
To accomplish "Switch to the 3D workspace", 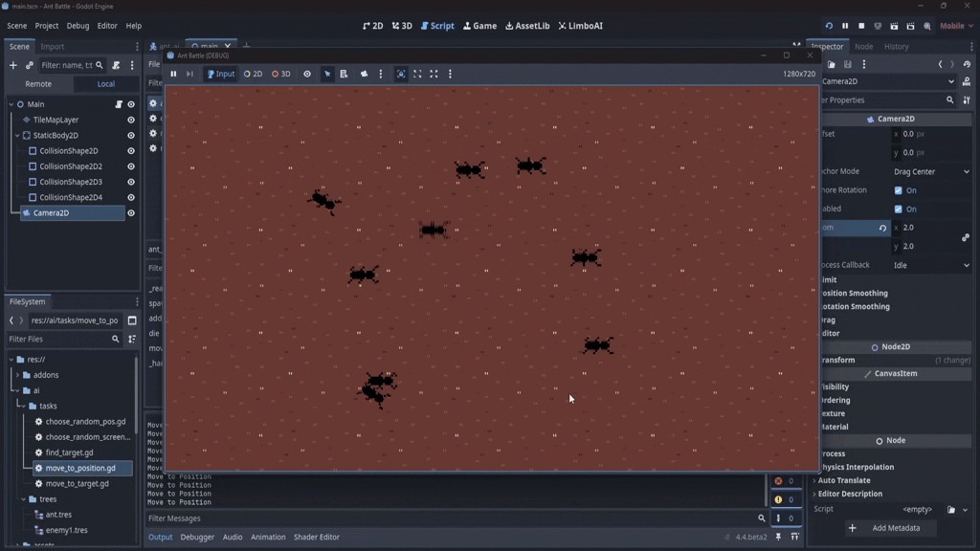I will (x=402, y=26).
